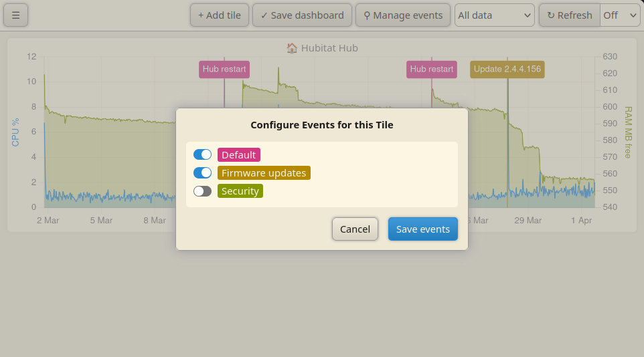644x357 pixels.
Task: Click Save events
Action: 422,229
